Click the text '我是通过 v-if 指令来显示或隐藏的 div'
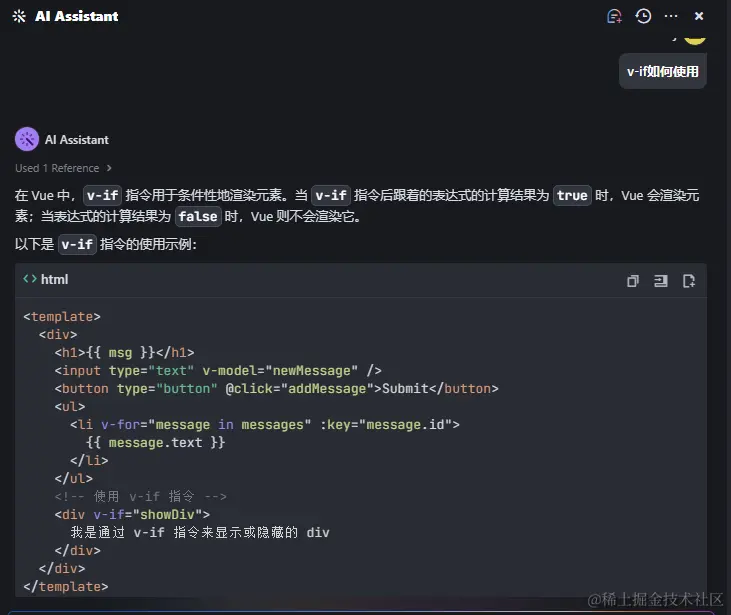Screen dimensions: 731x615 (x=200, y=532)
